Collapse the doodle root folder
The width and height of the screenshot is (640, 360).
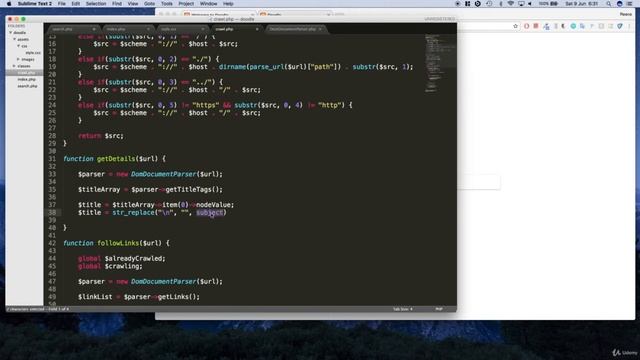click(11, 33)
